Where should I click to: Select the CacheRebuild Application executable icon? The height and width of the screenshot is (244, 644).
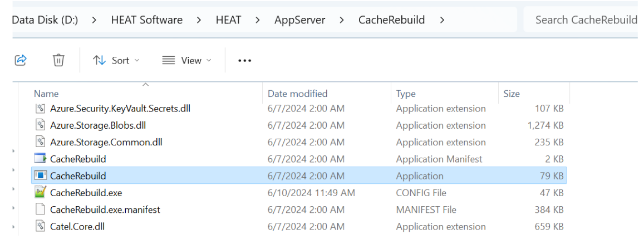(40, 176)
